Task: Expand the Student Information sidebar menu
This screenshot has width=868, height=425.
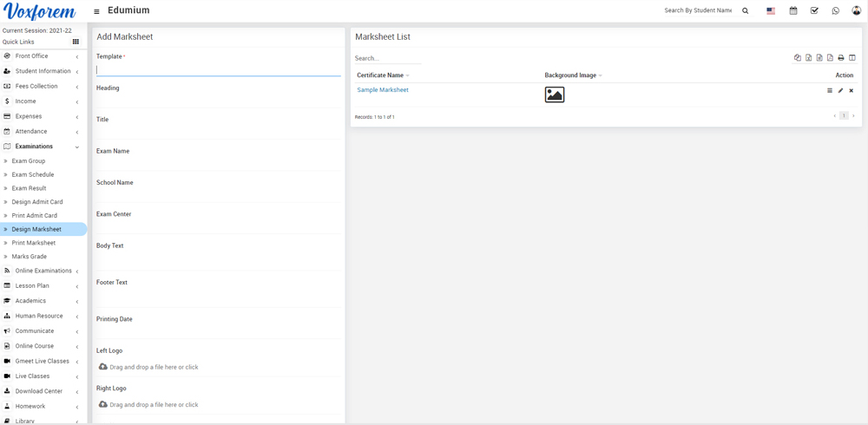Action: 43,71
